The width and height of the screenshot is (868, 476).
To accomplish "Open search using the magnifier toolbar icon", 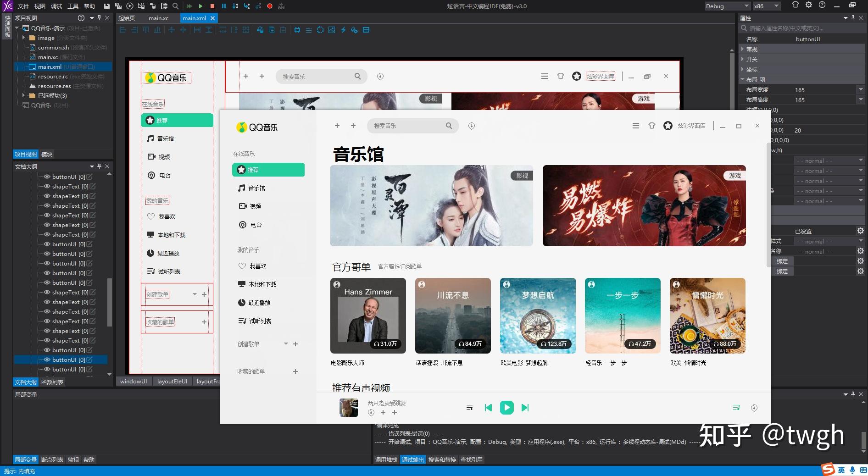I will 175,6.
